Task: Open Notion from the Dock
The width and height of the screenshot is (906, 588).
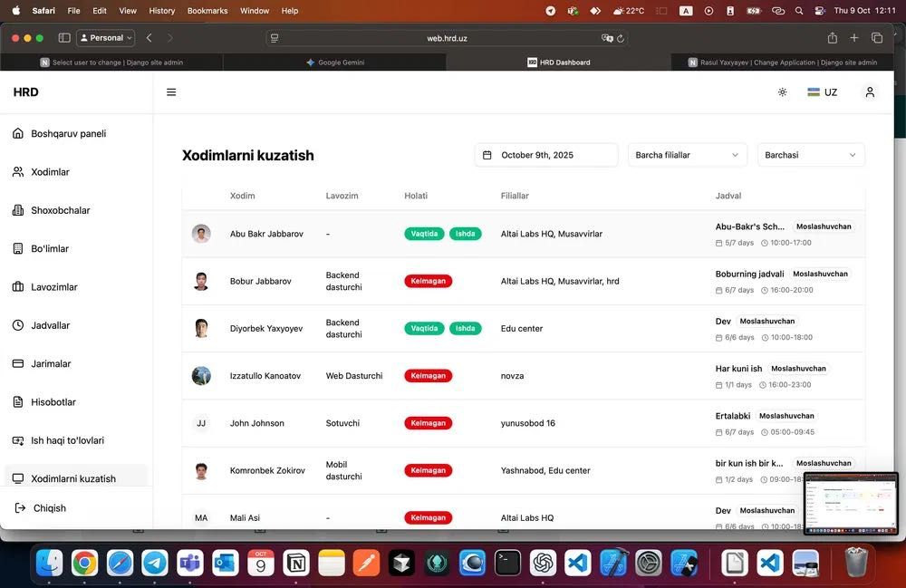Action: pyautogui.click(x=296, y=563)
